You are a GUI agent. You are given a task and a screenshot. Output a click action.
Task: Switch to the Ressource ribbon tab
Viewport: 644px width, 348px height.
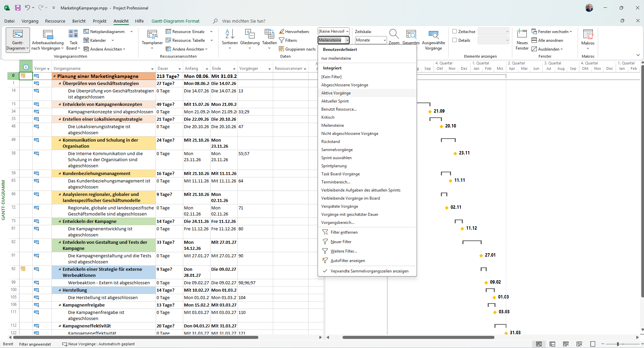click(x=55, y=21)
